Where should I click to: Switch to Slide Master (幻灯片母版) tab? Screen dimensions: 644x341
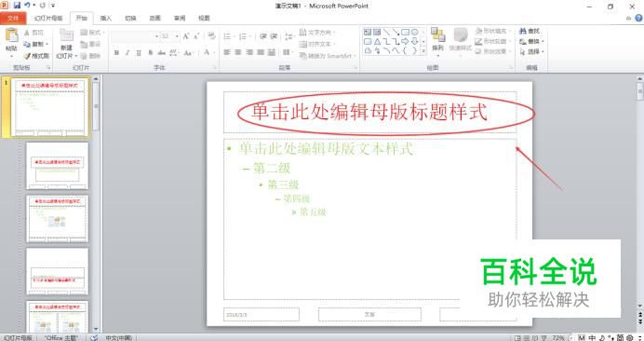coord(48,18)
